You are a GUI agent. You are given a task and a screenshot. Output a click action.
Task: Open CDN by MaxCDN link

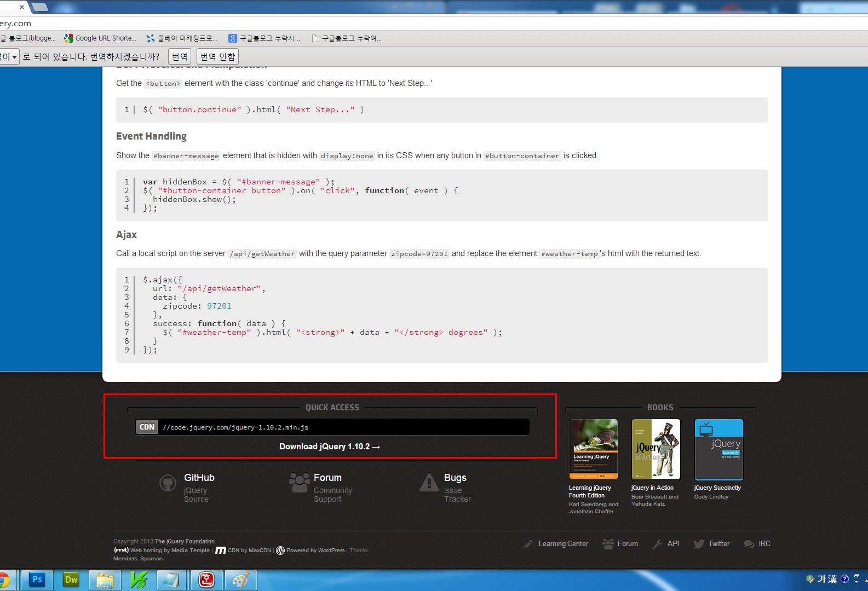pos(249,551)
